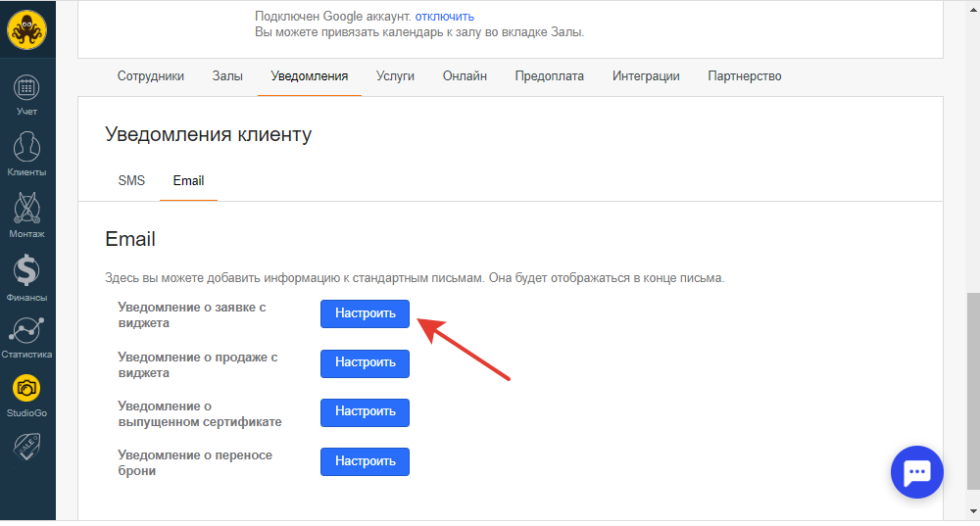Open the Финансы dollar icon

[26, 271]
